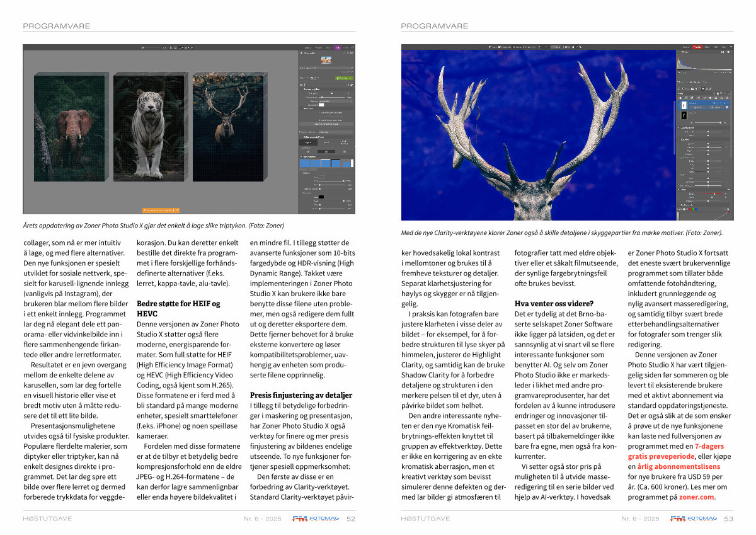Image resolution: width=756 pixels, height=535 pixels.
Task: Switch to the purple highlighted Print tab
Action: tap(338, 47)
